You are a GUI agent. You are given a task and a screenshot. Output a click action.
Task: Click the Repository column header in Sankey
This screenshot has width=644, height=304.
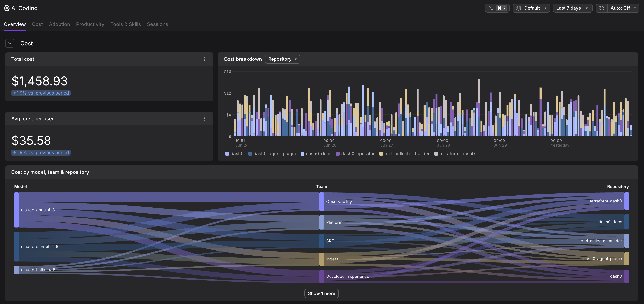coord(618,186)
